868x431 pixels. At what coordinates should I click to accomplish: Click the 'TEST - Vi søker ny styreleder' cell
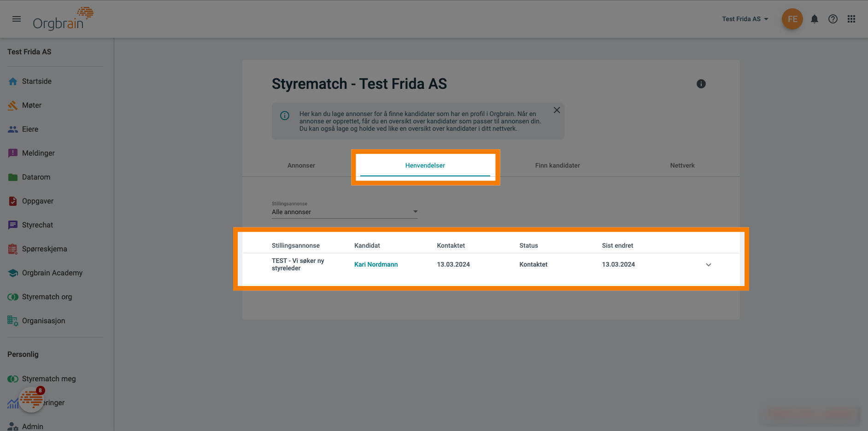(298, 264)
